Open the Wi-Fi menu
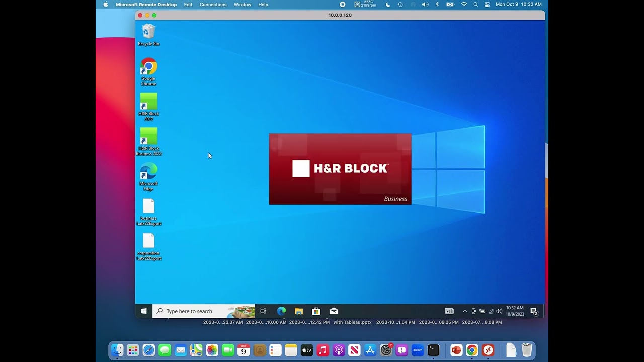Viewport: 644px width, 362px height. 464,4
